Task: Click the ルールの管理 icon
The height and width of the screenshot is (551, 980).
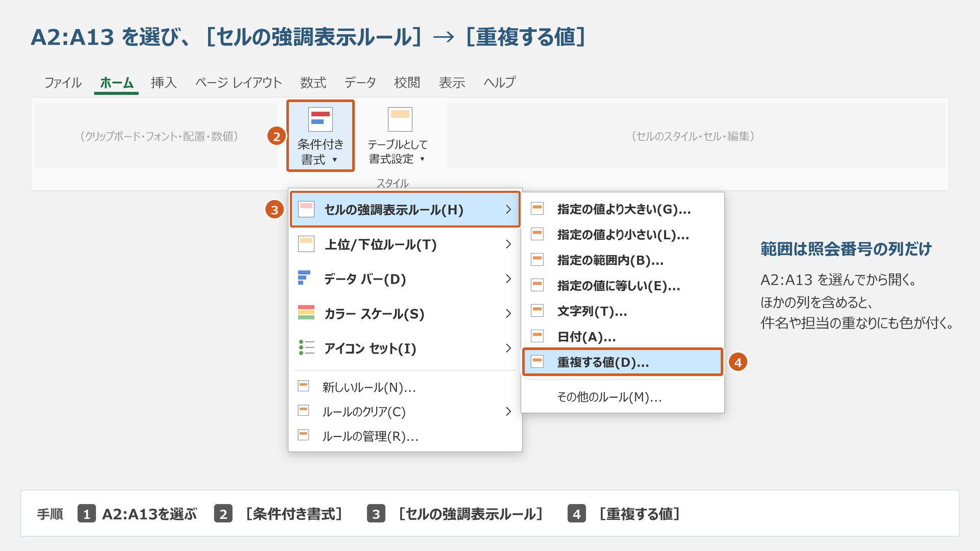Action: click(x=303, y=435)
